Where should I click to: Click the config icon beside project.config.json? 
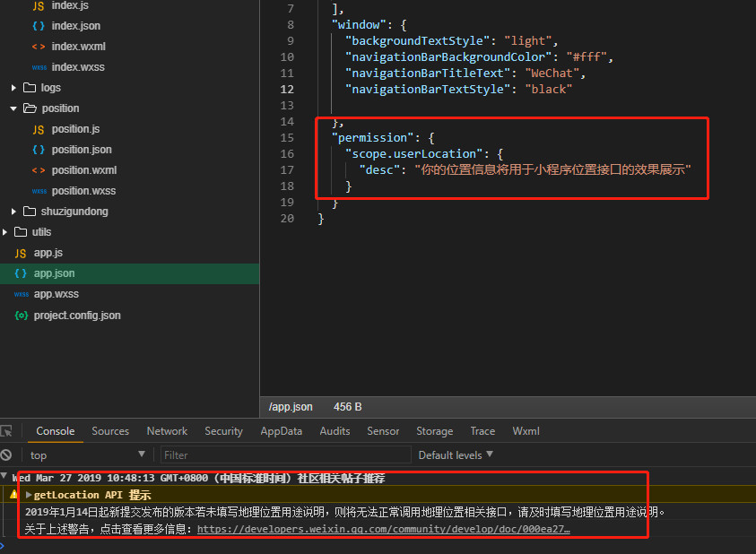pyautogui.click(x=22, y=316)
